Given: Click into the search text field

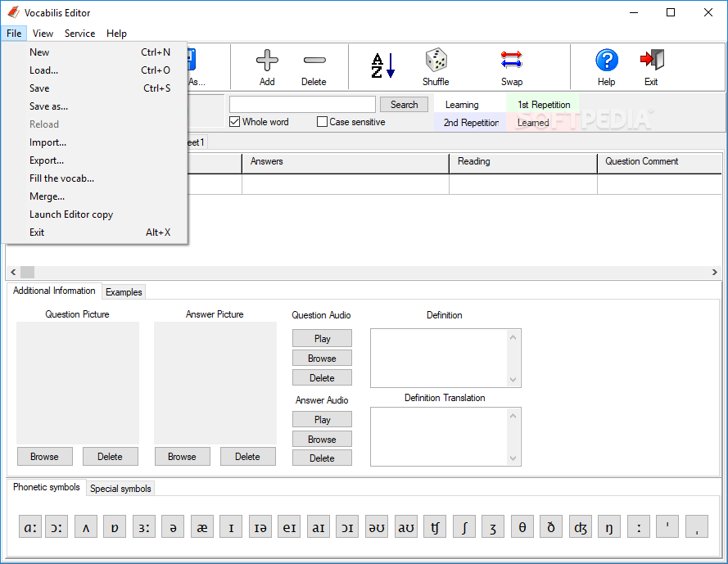Looking at the screenshot, I should [x=302, y=105].
